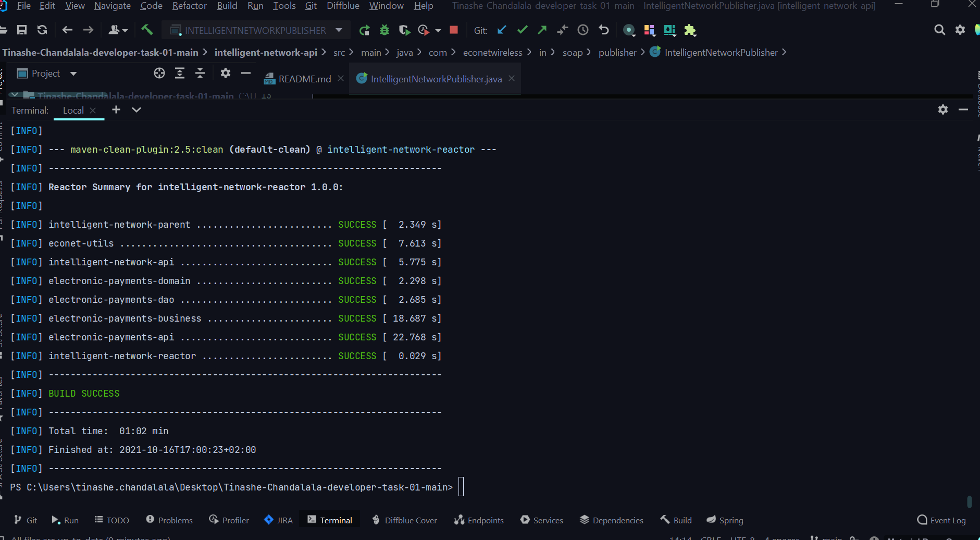The image size is (980, 540).
Task: Add a new terminal session with the plus
Action: 116,110
